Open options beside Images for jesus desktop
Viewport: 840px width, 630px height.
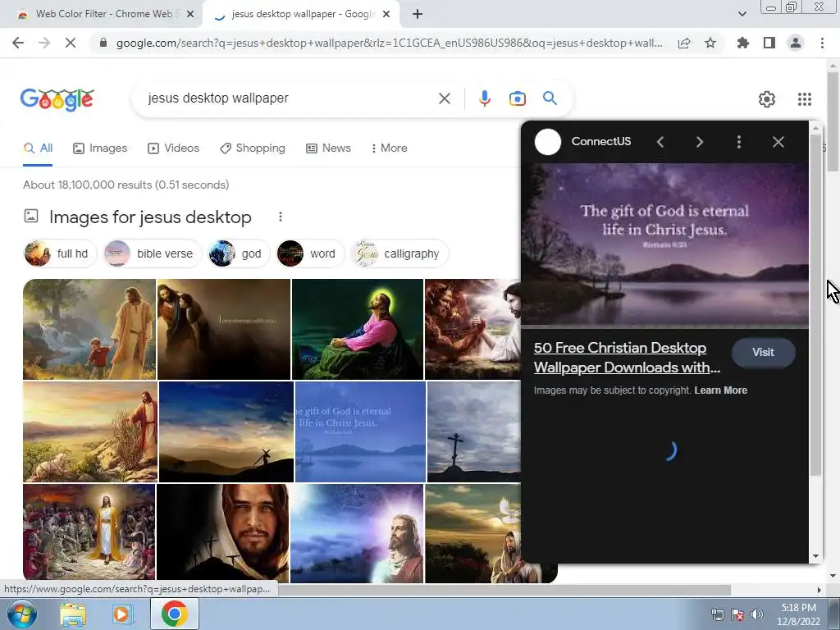(x=281, y=217)
